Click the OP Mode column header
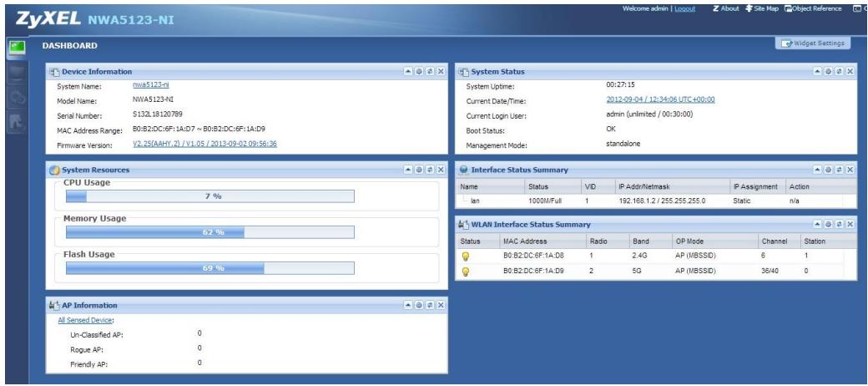The width and height of the screenshot is (868, 386). pyautogui.click(x=714, y=241)
